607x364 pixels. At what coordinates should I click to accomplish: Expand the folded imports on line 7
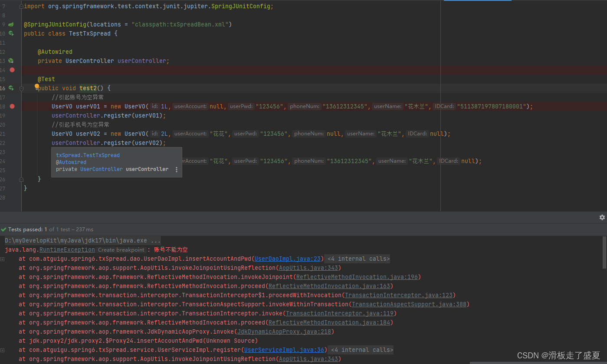pyautogui.click(x=21, y=6)
